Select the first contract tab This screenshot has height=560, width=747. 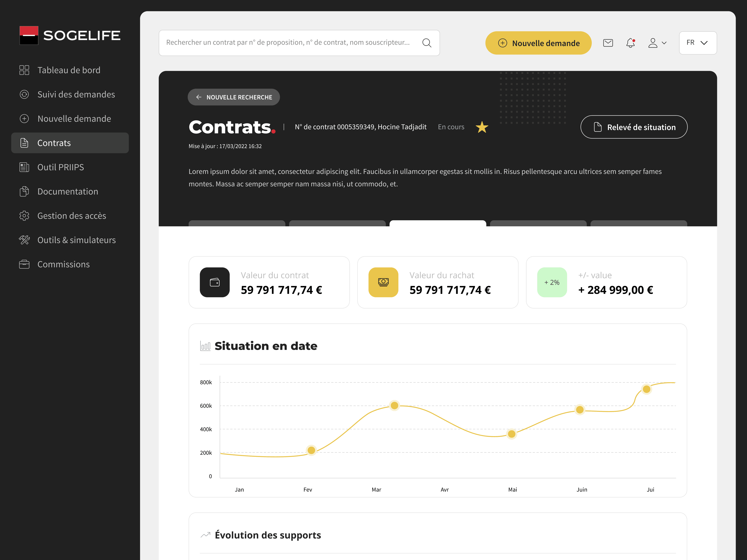[x=237, y=223]
